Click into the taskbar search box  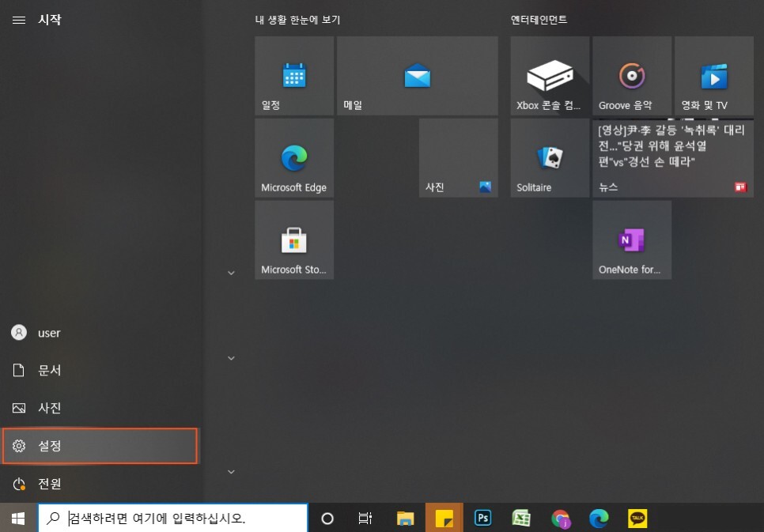(173, 518)
